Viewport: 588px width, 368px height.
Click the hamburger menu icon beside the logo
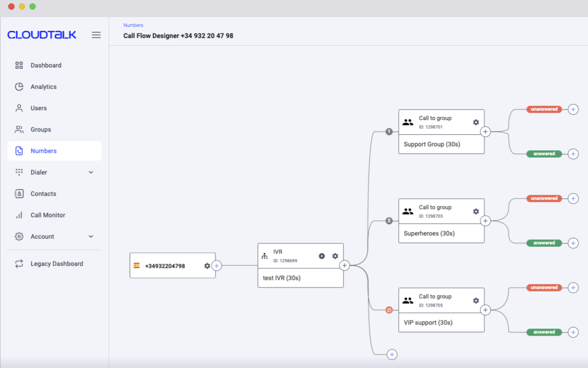96,35
